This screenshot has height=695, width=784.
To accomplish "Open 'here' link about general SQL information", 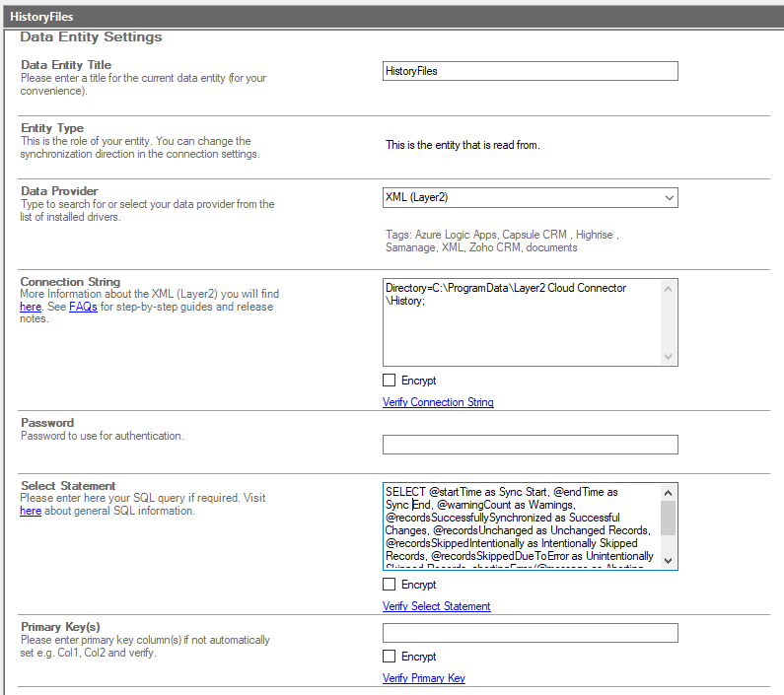I will click(31, 511).
